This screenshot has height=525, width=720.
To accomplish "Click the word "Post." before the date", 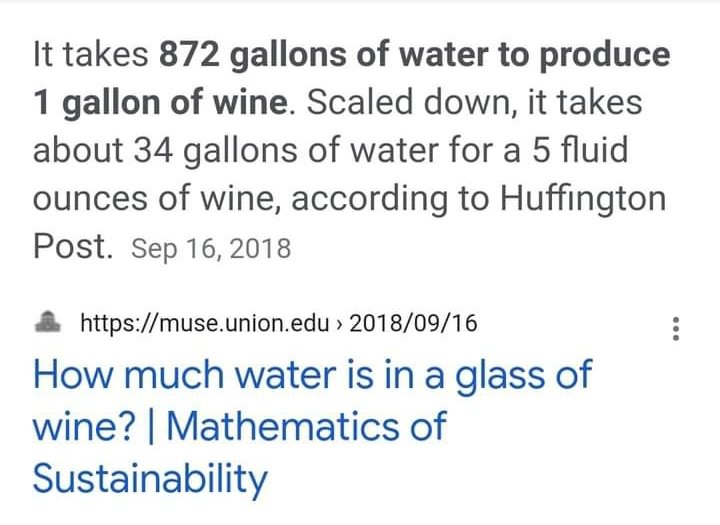I will [72, 246].
